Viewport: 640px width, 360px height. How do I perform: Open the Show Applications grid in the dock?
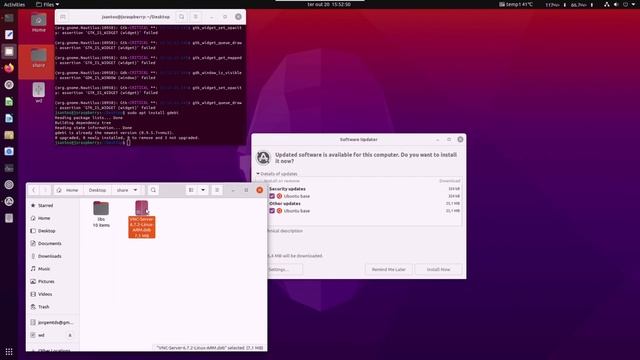tap(9, 351)
